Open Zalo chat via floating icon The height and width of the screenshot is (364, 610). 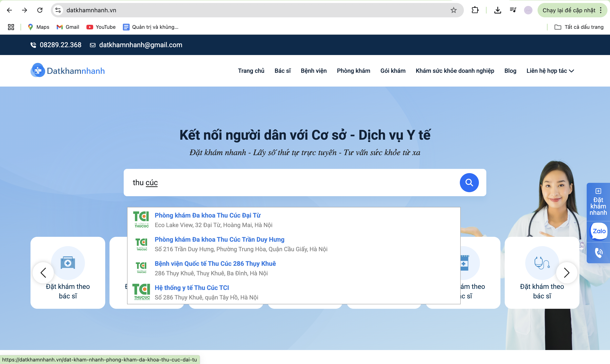pos(598,231)
